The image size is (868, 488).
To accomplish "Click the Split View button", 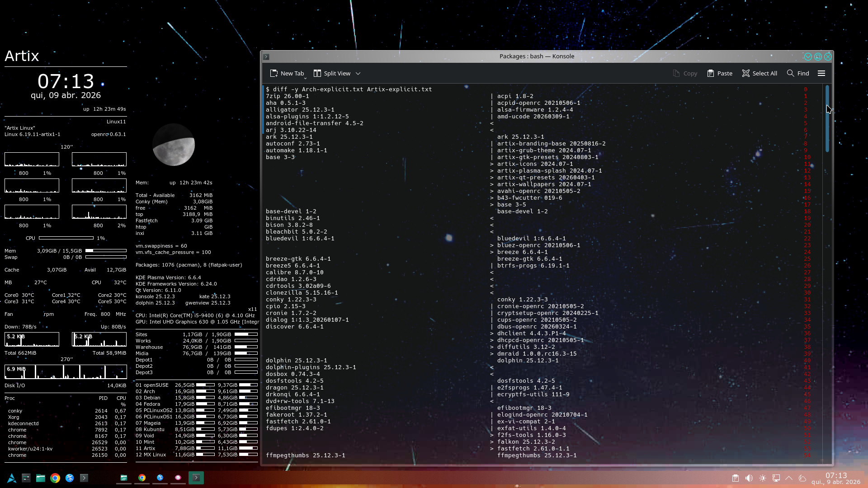I will 332,73.
